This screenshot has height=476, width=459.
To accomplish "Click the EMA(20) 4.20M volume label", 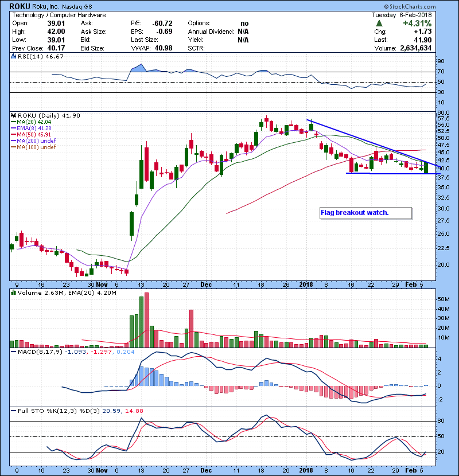I will pos(92,292).
